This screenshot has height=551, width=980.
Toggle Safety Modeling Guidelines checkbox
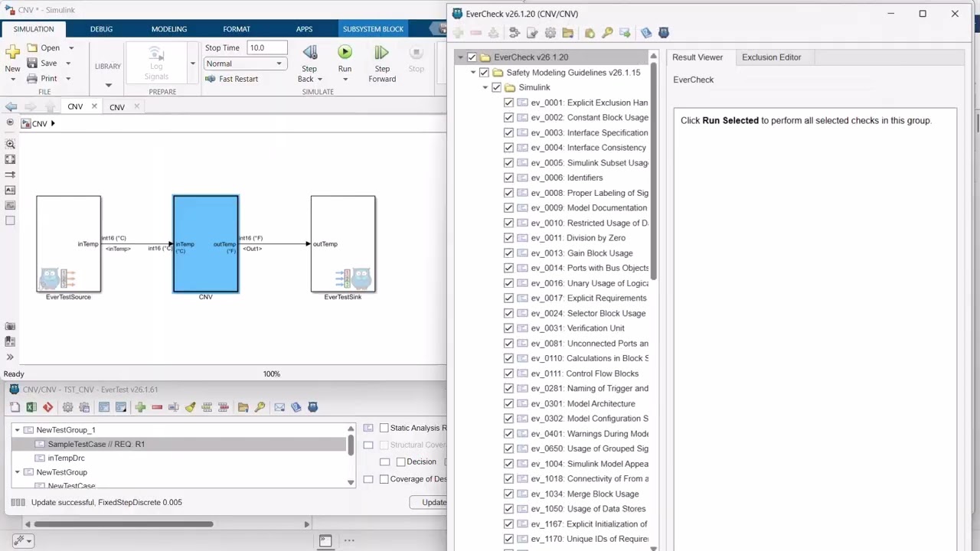[x=484, y=73]
